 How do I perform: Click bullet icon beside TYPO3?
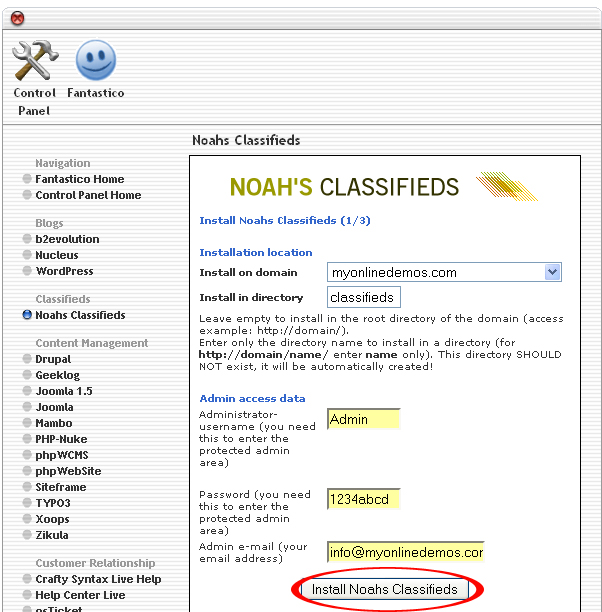[x=27, y=503]
